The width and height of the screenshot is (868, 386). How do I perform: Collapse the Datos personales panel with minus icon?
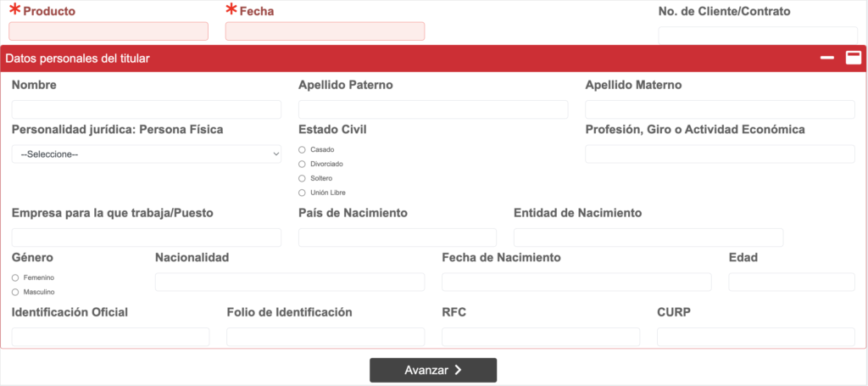[827, 58]
